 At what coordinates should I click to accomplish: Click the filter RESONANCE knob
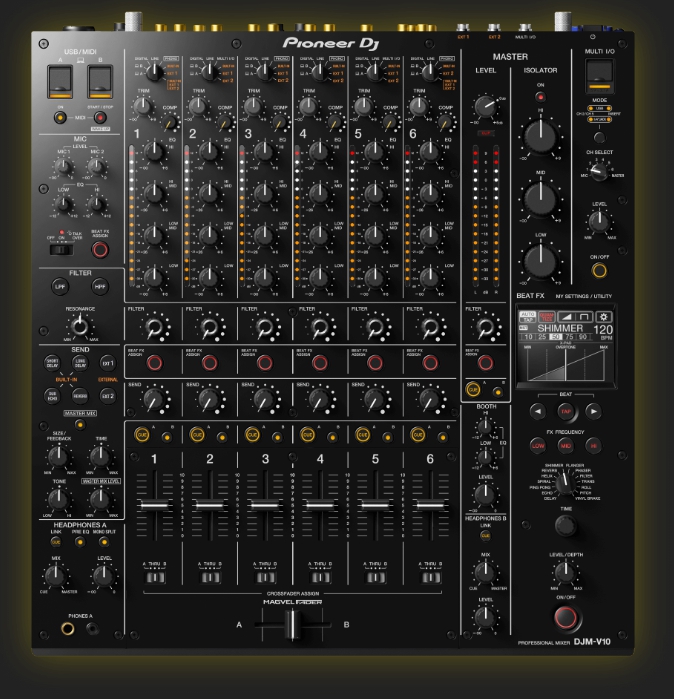[x=80, y=326]
